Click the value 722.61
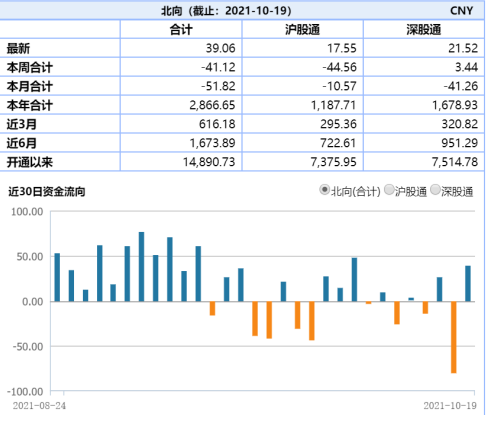The width and height of the screenshot is (487, 421). tap(338, 143)
